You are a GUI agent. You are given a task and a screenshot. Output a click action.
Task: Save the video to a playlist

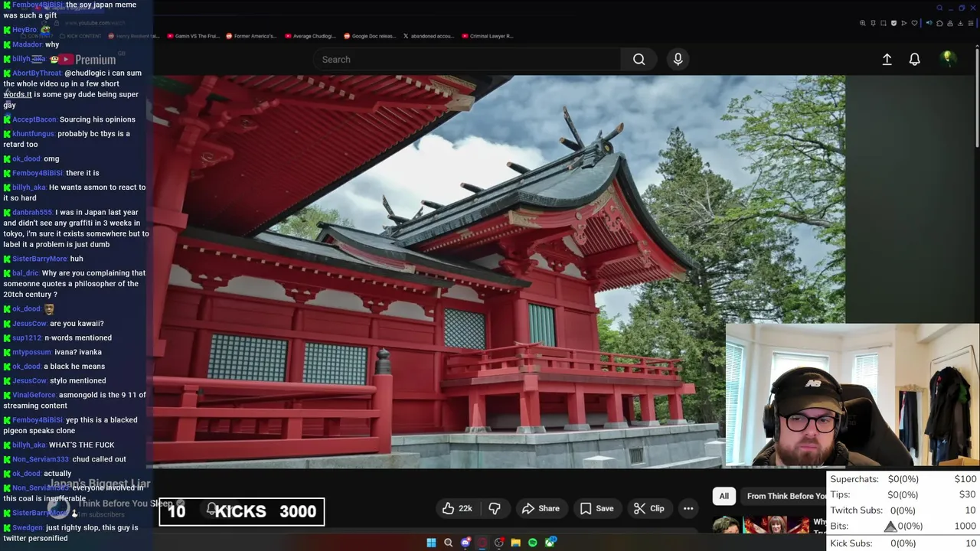596,508
